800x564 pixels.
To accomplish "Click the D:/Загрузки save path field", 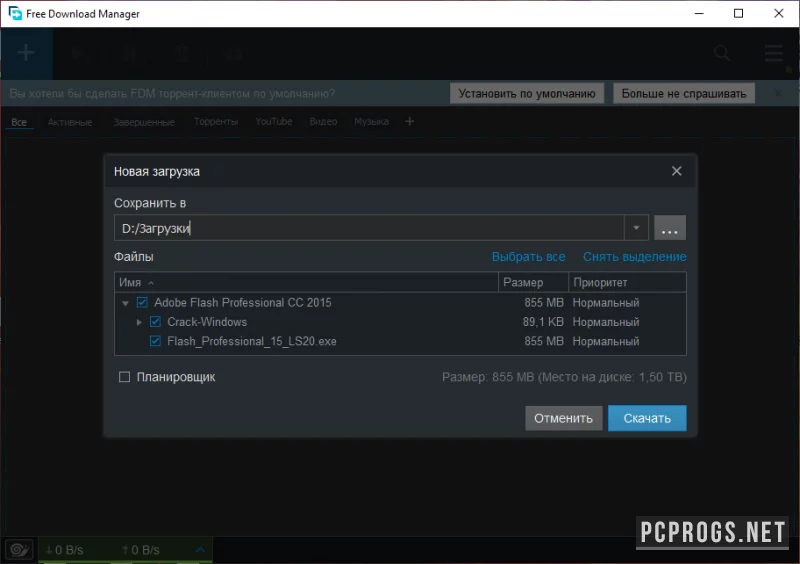I will coord(369,228).
